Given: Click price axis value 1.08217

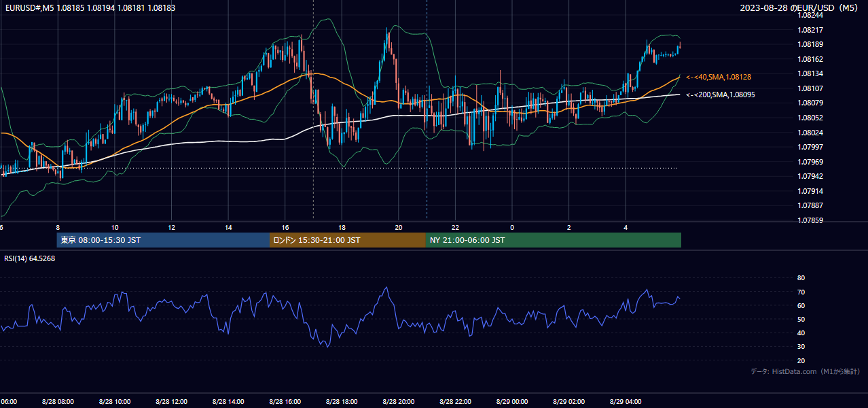Looking at the screenshot, I should click(x=811, y=30).
